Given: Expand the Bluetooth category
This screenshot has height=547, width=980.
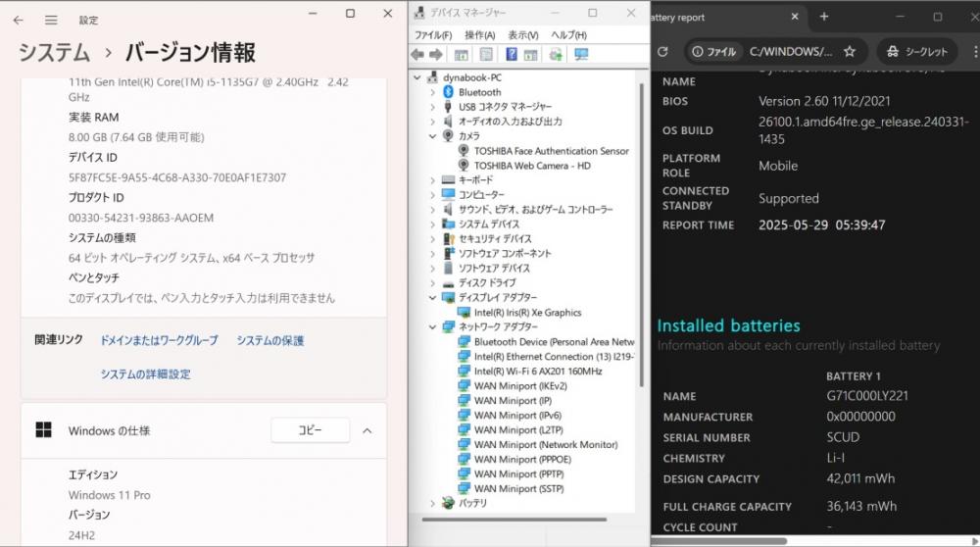Looking at the screenshot, I should 432,92.
